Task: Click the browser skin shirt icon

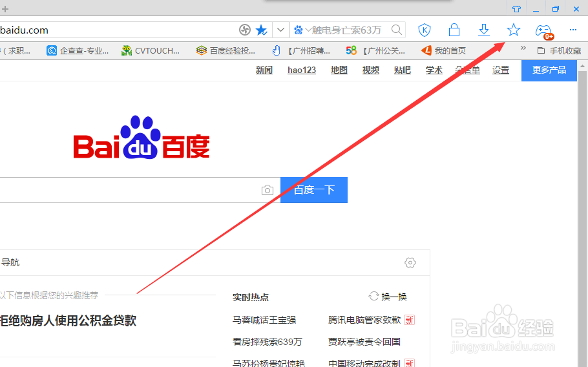Action: (x=517, y=8)
